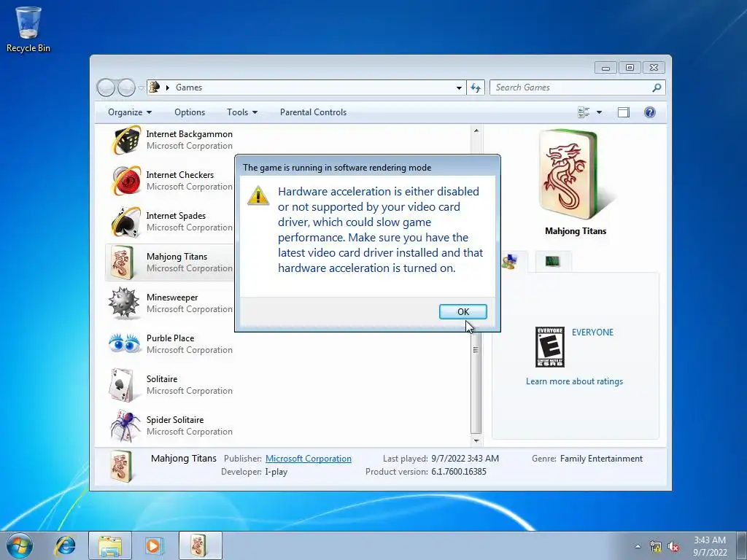
Task: Click the games list scrollbar thumb
Action: pyautogui.click(x=476, y=349)
